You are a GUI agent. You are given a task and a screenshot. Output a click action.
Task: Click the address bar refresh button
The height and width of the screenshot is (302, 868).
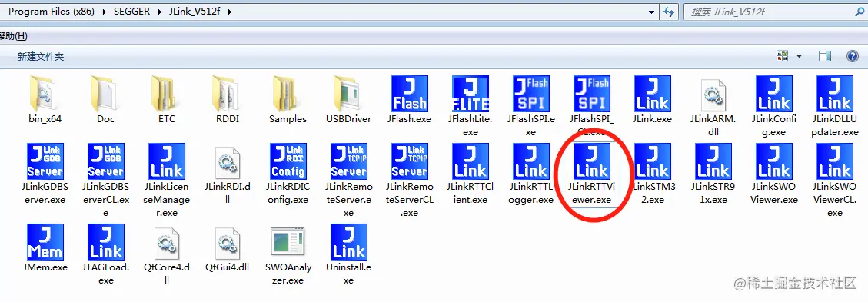(x=670, y=12)
